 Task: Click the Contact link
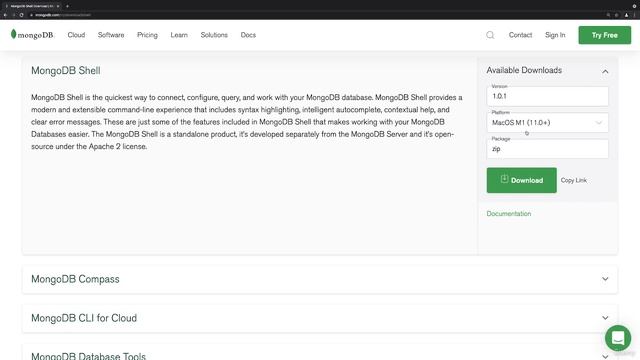tap(520, 35)
